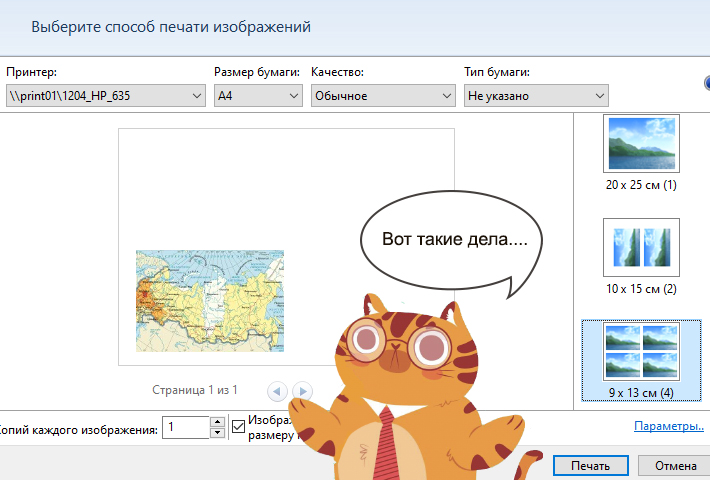Open the Принтер dropdown list
710x480 pixels.
click(104, 96)
